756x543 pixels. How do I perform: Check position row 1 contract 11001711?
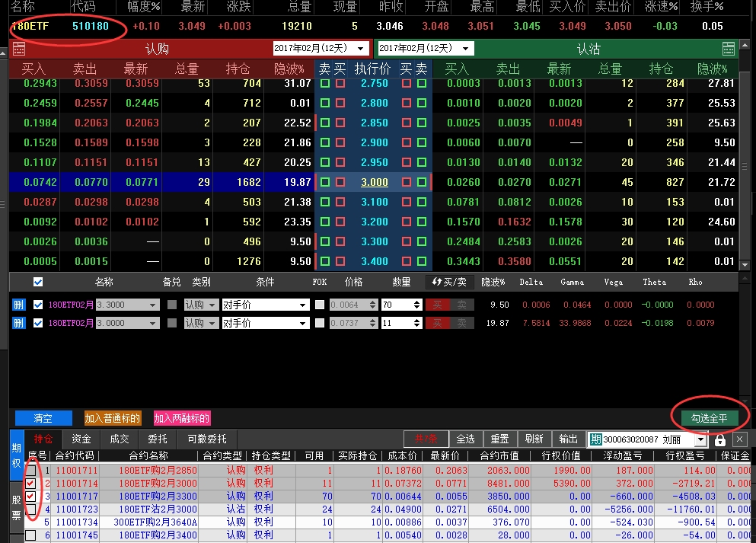coord(30,470)
